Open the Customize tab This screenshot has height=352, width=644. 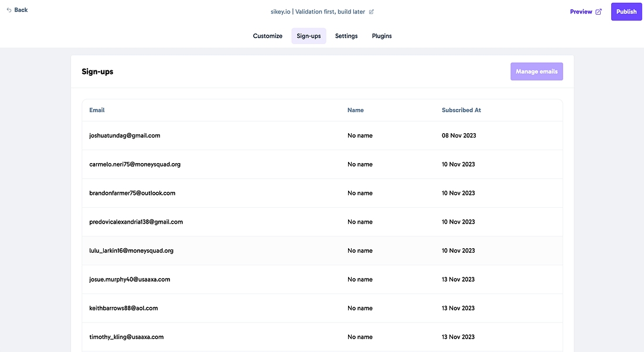point(268,36)
